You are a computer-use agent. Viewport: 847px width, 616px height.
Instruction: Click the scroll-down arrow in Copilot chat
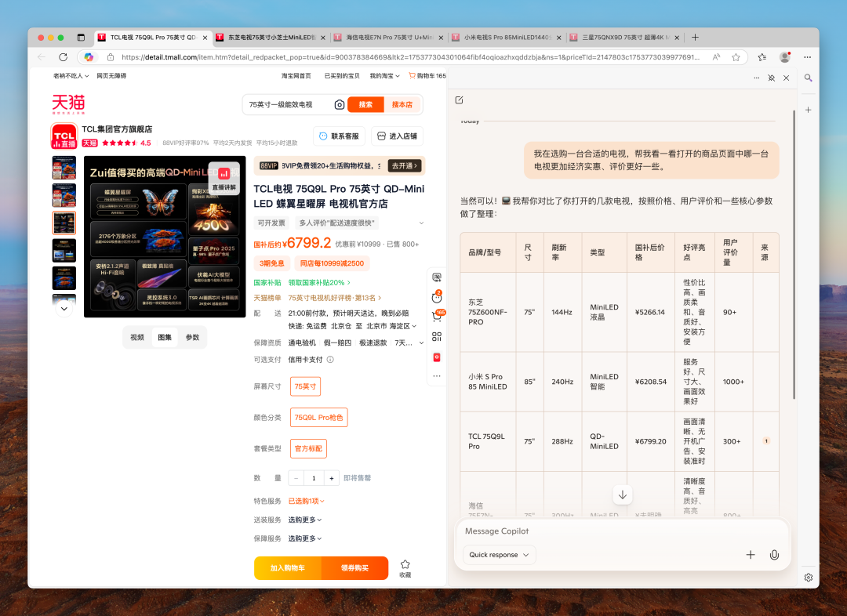[622, 495]
